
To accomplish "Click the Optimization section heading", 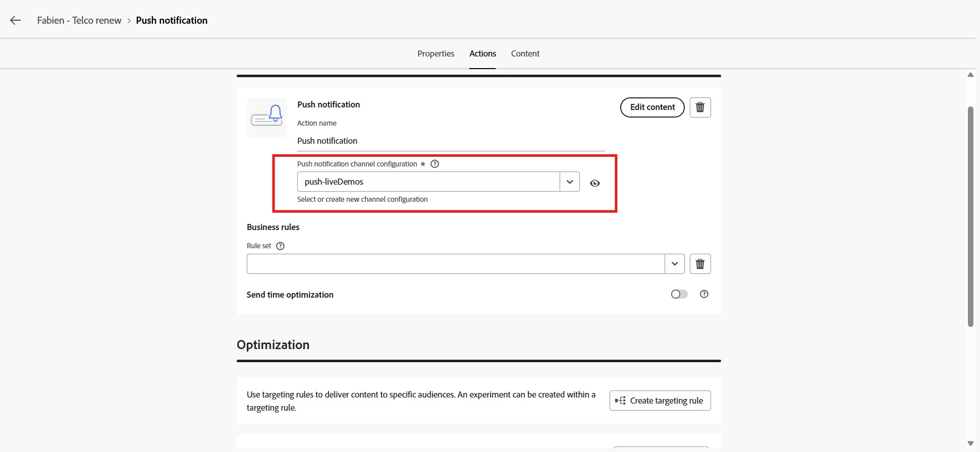I will click(273, 345).
